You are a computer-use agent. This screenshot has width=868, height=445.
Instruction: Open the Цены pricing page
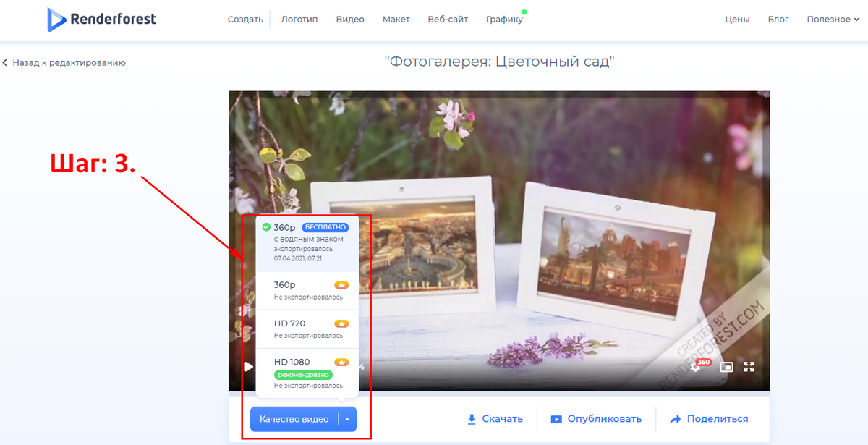pos(737,20)
